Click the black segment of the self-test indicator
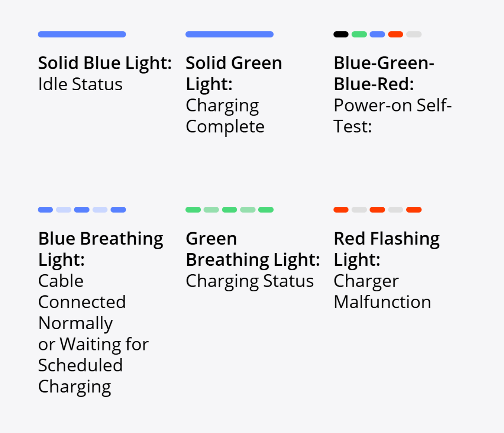504x433 pixels. pyautogui.click(x=341, y=34)
